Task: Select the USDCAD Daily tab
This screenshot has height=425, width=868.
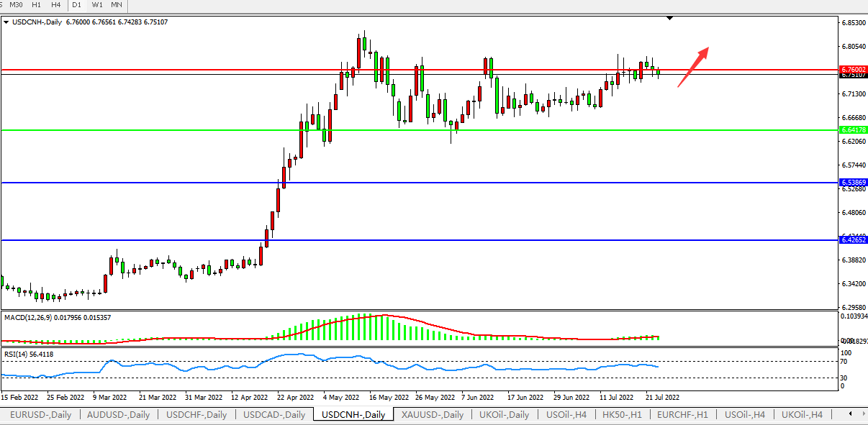Action: 274,415
